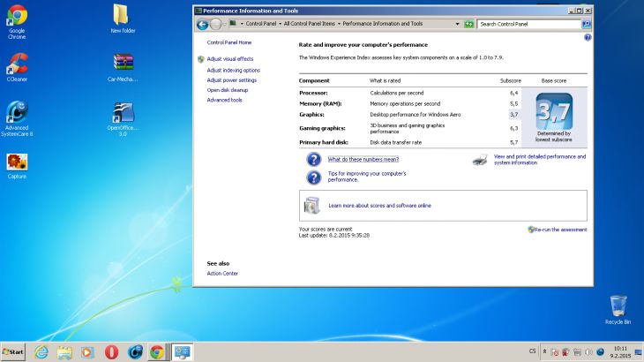This screenshot has height=362, width=644.
Task: Click the question icon beside performance tips
Action: coord(314,177)
